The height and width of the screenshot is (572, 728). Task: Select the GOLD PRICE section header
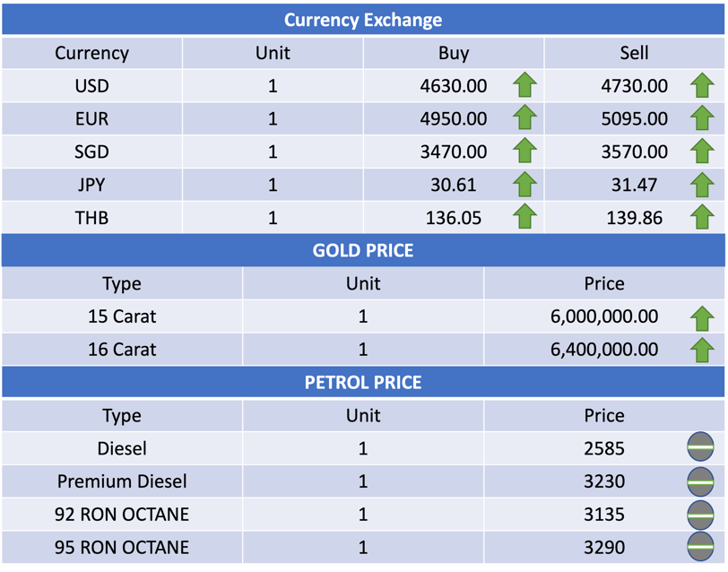pyautogui.click(x=363, y=250)
